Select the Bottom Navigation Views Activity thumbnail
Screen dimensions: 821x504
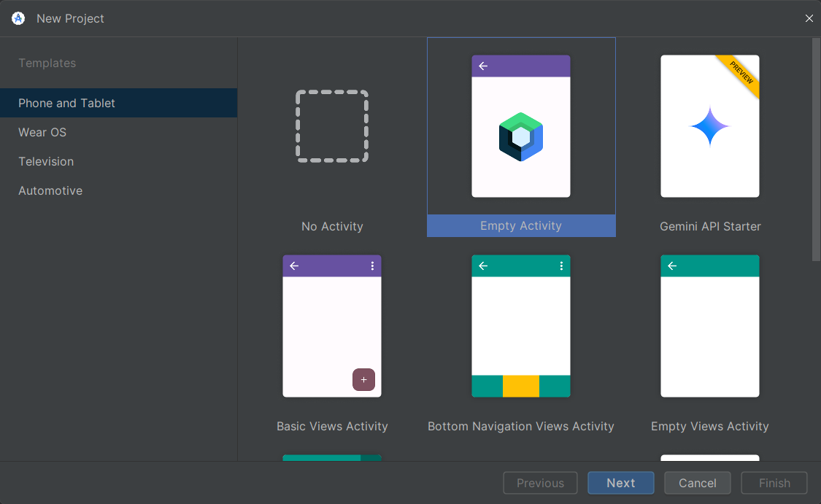pyautogui.click(x=520, y=326)
